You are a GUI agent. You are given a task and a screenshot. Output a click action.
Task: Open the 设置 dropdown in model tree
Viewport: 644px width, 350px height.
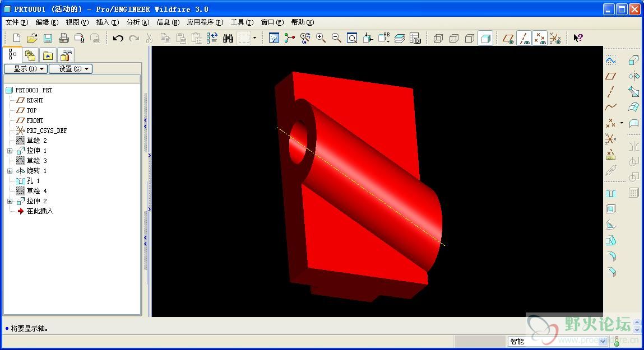pos(71,69)
